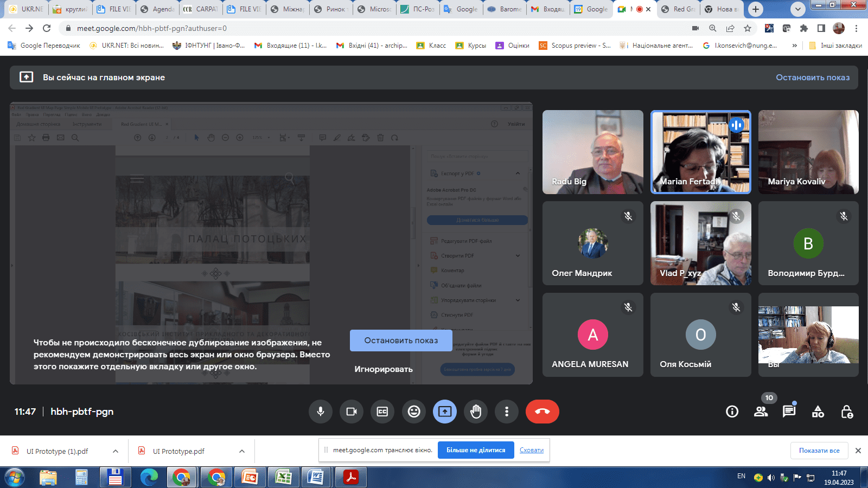Toggle closed captions on
Screen dimensions: 868x488
point(382,412)
